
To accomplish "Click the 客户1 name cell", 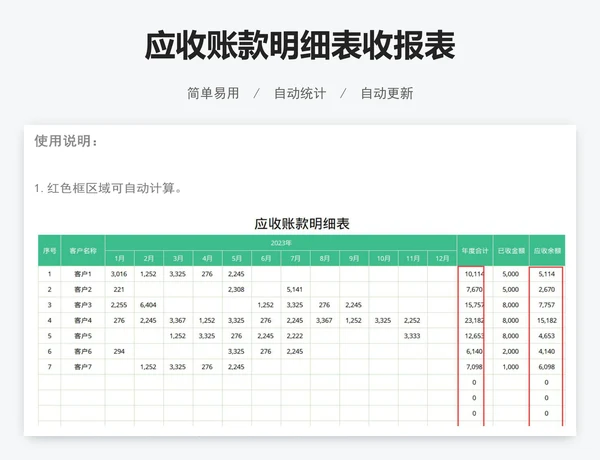I will (x=83, y=274).
